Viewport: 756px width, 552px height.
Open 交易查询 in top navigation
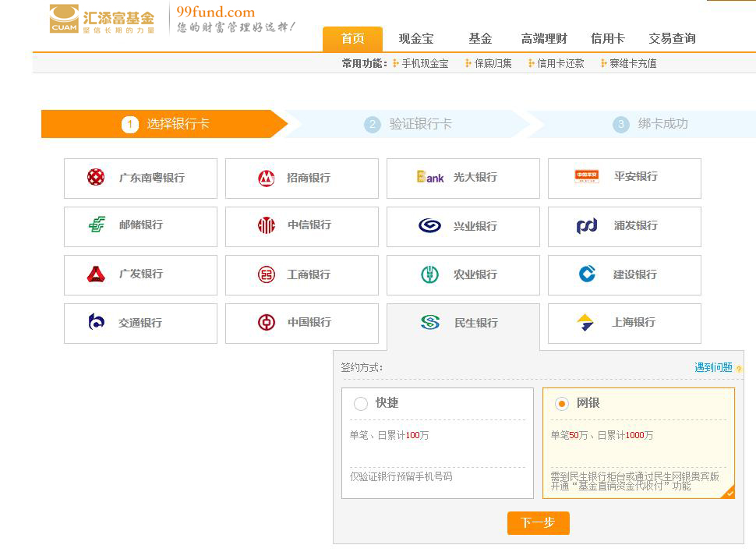pos(672,39)
